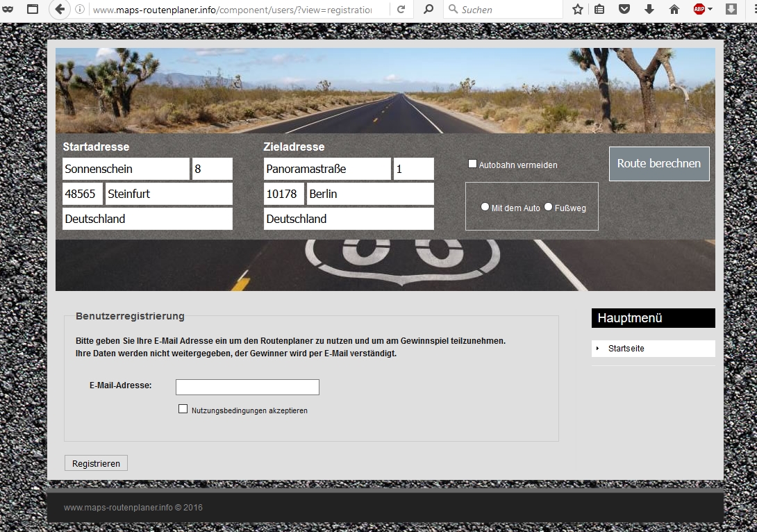The height and width of the screenshot is (532, 757).
Task: Select the 'Fußweg' radio button
Action: pos(549,207)
